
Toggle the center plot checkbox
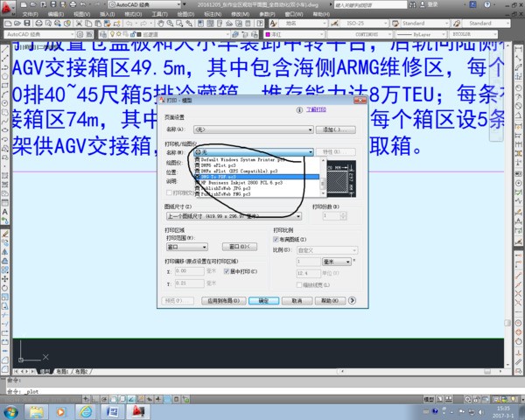pyautogui.click(x=225, y=272)
